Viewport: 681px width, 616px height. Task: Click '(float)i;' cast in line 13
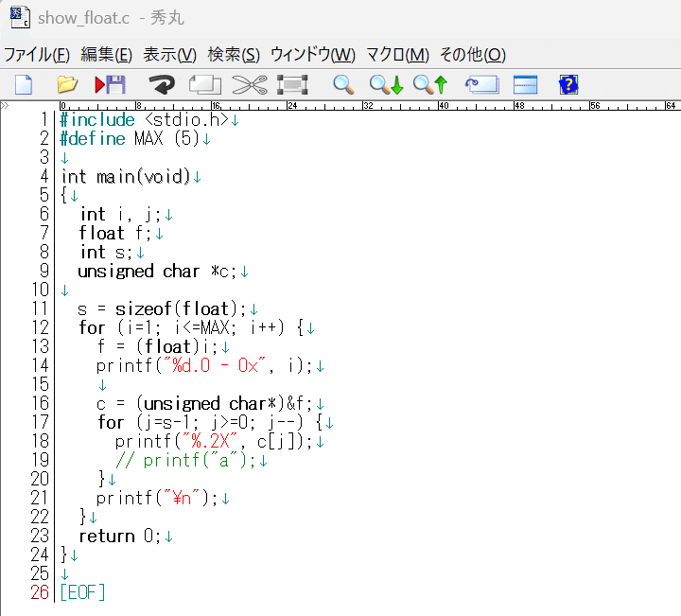coord(177,346)
